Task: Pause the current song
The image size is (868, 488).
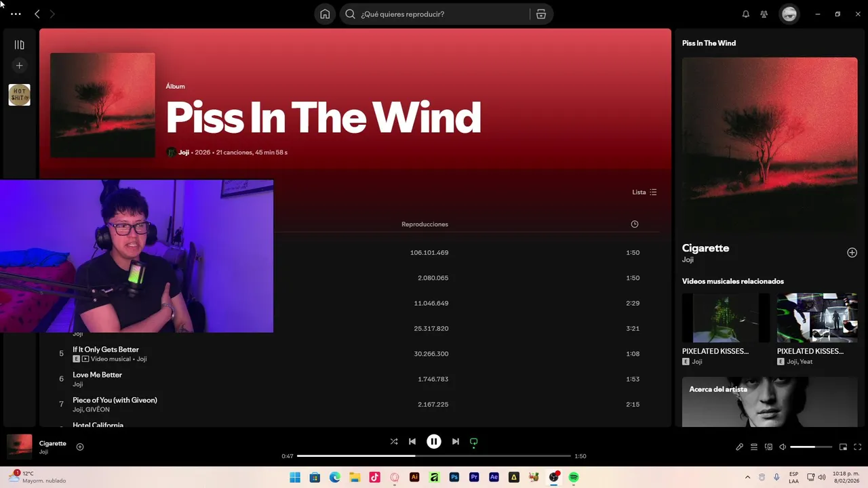Action: [x=434, y=441]
